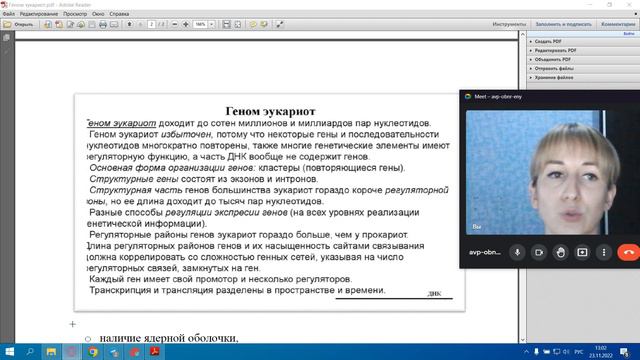The width and height of the screenshot is (640, 360).
Task: Click the РУС language indicator
Action: pos(579,352)
